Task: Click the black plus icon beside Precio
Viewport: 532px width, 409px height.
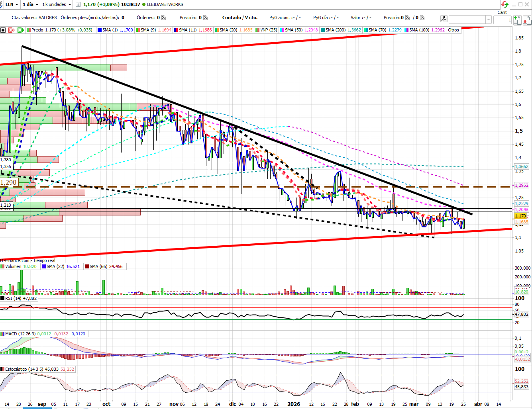Action: pos(3,30)
